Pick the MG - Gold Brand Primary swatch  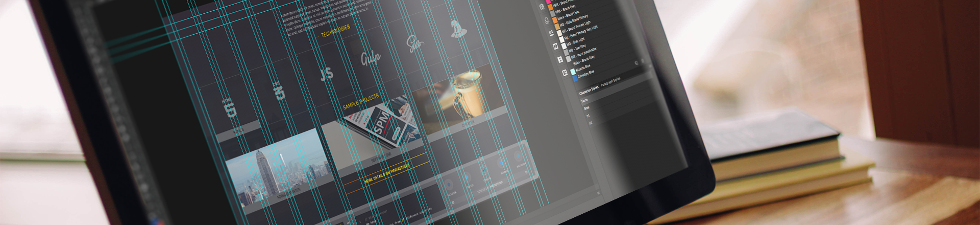(571, 22)
